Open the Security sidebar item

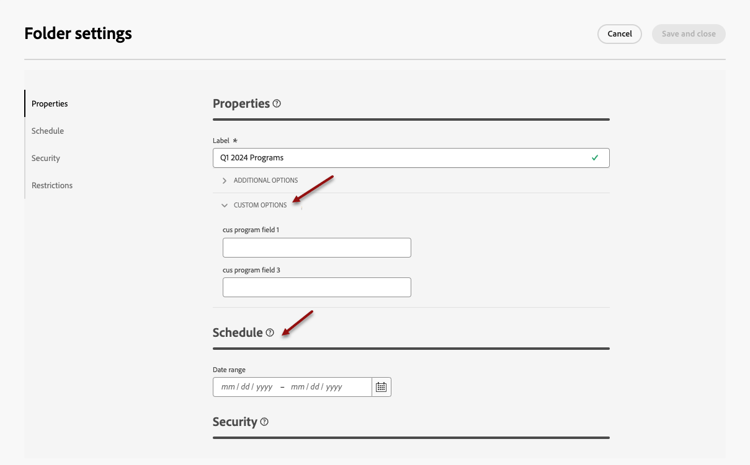pos(46,158)
